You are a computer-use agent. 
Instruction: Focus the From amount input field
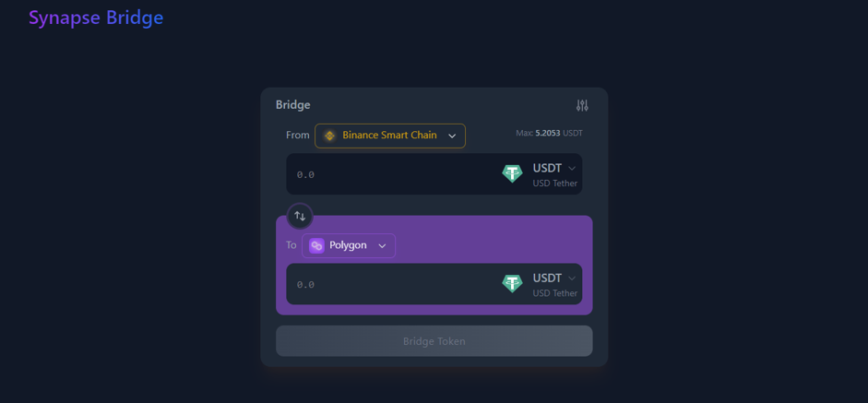click(387, 174)
